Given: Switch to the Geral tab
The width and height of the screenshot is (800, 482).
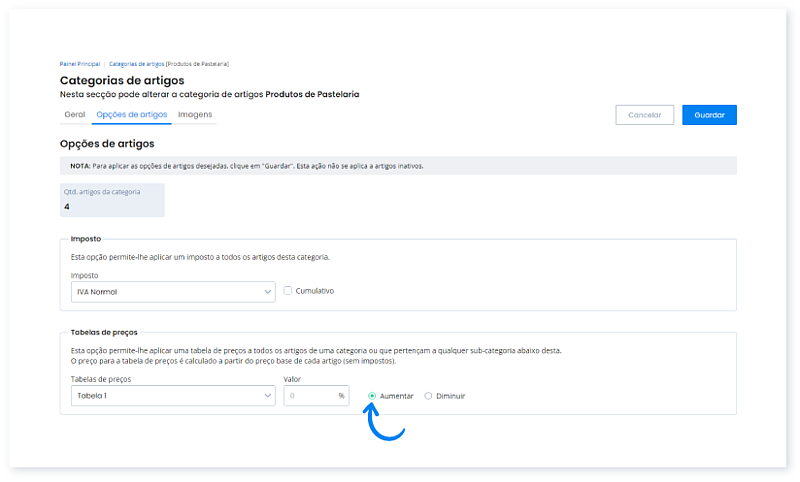Looking at the screenshot, I should point(74,115).
